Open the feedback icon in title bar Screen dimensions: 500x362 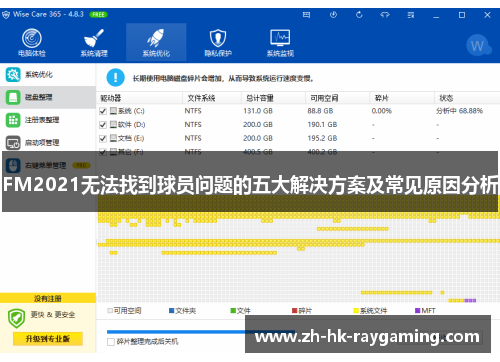(x=306, y=15)
